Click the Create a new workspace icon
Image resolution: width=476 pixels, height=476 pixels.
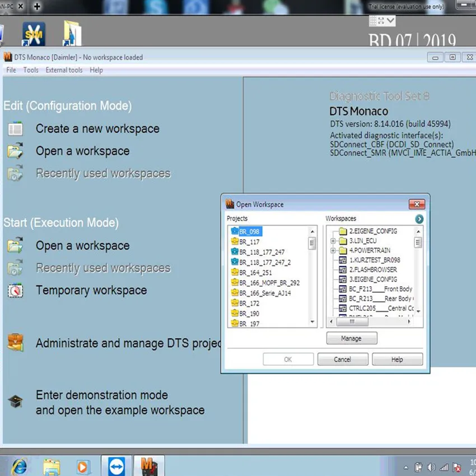pos(15,129)
